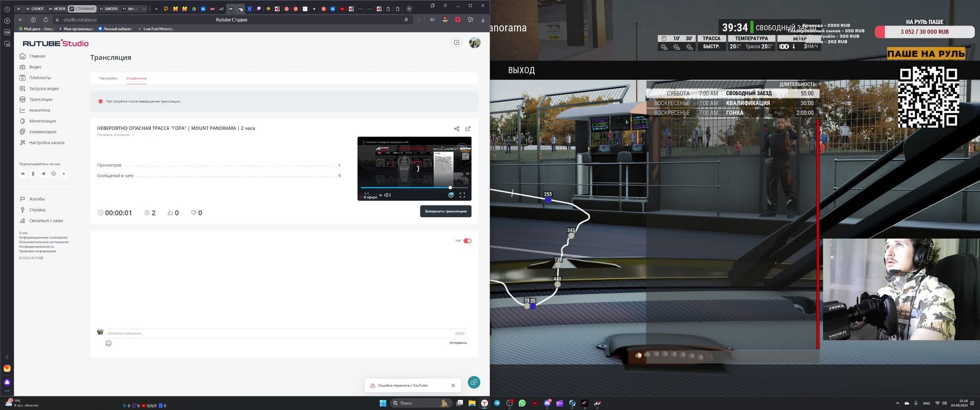Select the КВАЛИФИКАЦИЯ session row in the game
The height and width of the screenshot is (410, 980).
tap(733, 103)
